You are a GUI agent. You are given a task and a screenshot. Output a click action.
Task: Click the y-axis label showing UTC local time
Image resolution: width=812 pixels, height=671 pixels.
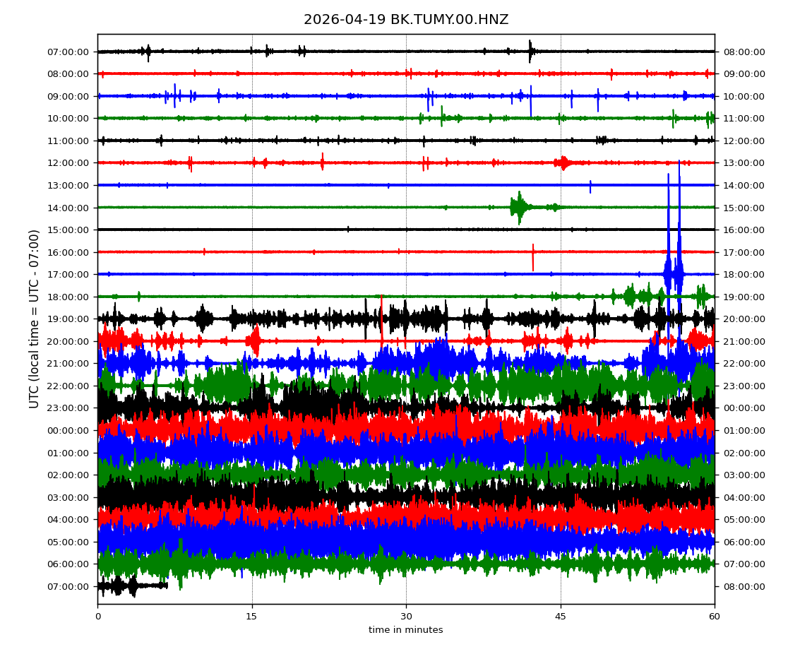tap(35, 319)
